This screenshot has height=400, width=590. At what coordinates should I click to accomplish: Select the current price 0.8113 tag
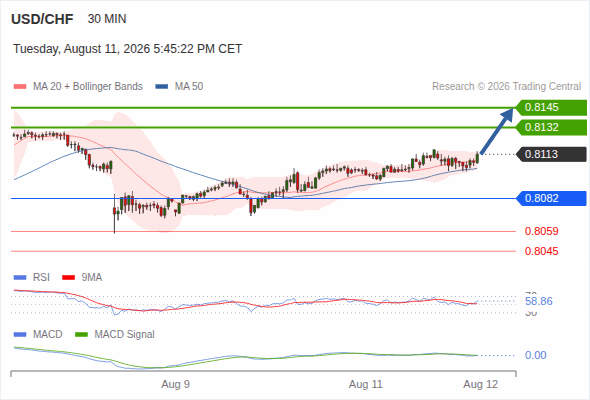click(551, 154)
